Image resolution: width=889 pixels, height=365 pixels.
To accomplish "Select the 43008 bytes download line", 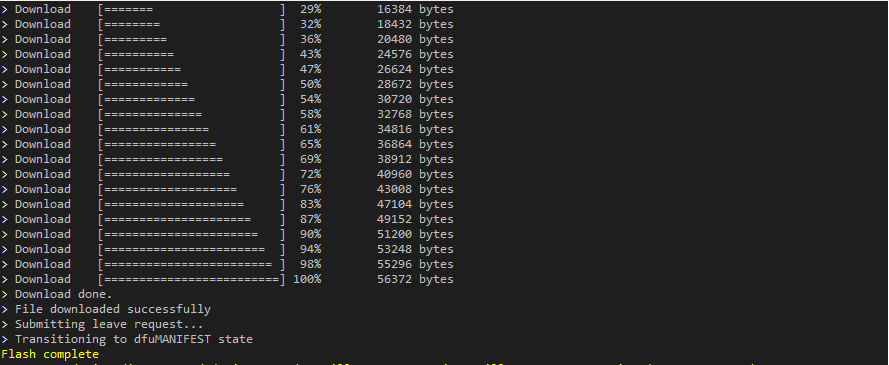I will (227, 189).
